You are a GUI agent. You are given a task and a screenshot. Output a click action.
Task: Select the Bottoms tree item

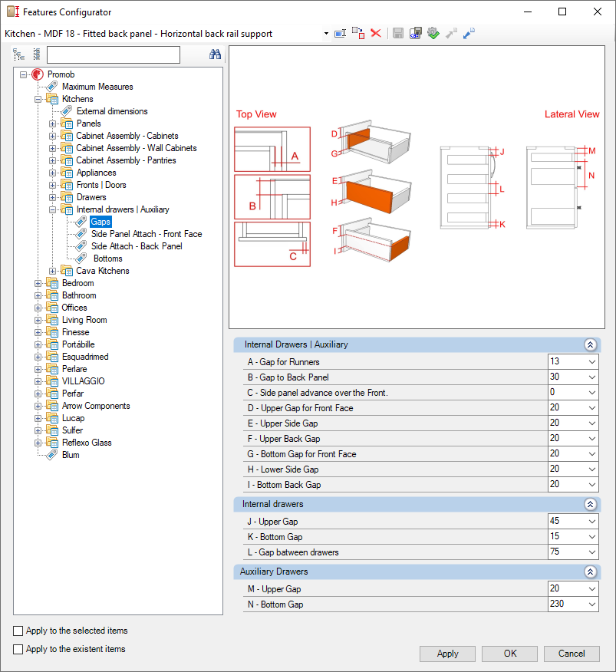107,259
